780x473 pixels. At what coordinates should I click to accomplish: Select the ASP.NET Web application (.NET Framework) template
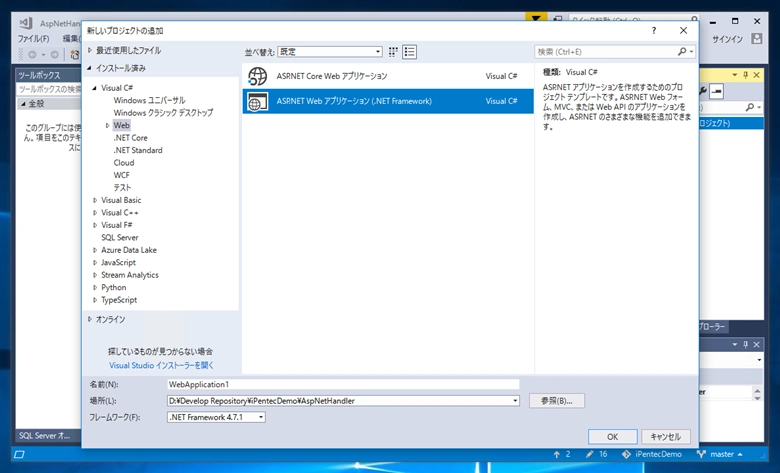coord(388,101)
